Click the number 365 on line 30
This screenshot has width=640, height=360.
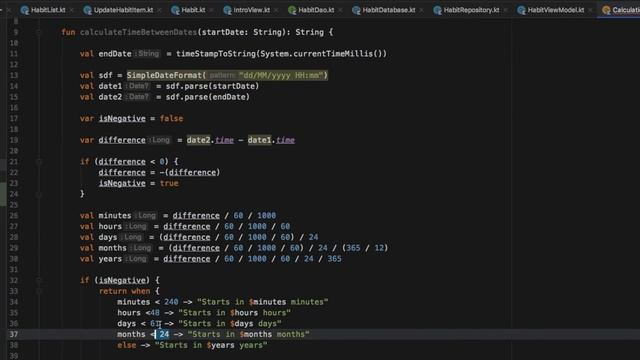[334, 259]
